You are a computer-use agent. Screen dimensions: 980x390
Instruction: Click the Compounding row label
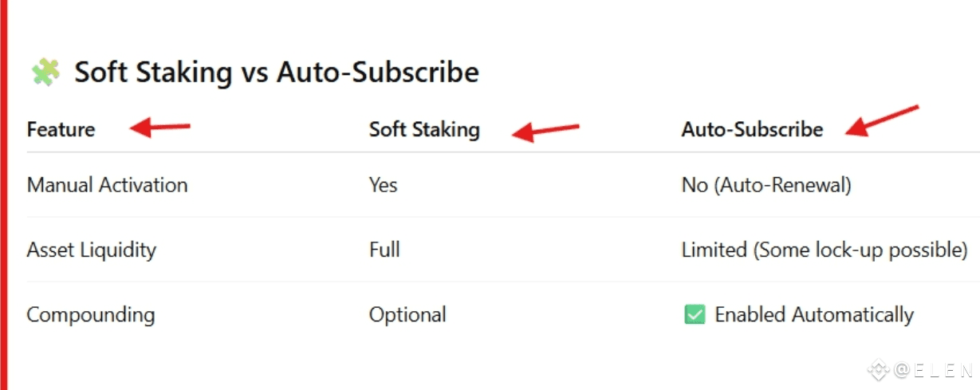(91, 315)
